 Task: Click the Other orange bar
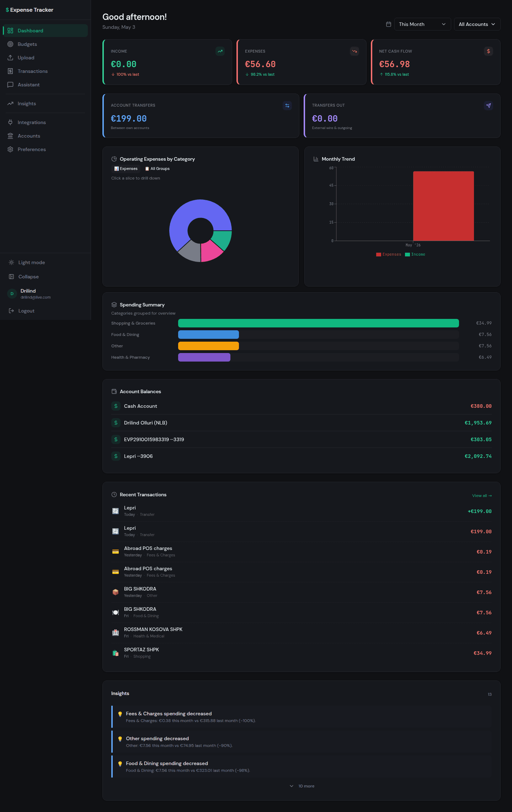pos(208,346)
